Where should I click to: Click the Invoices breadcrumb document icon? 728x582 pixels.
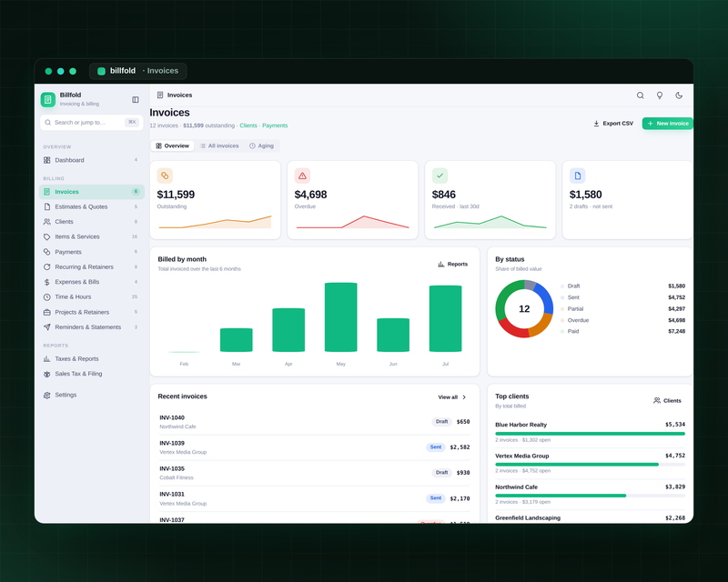click(160, 95)
